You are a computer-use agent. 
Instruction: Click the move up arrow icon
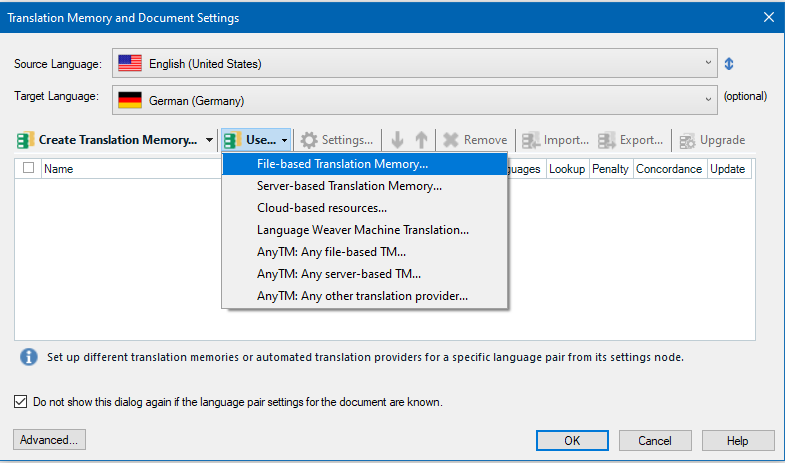(x=422, y=140)
